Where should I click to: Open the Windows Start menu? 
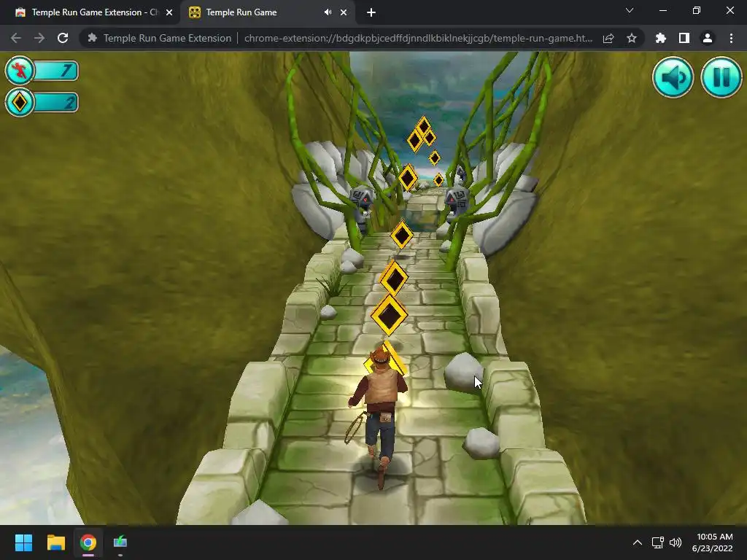pyautogui.click(x=23, y=542)
